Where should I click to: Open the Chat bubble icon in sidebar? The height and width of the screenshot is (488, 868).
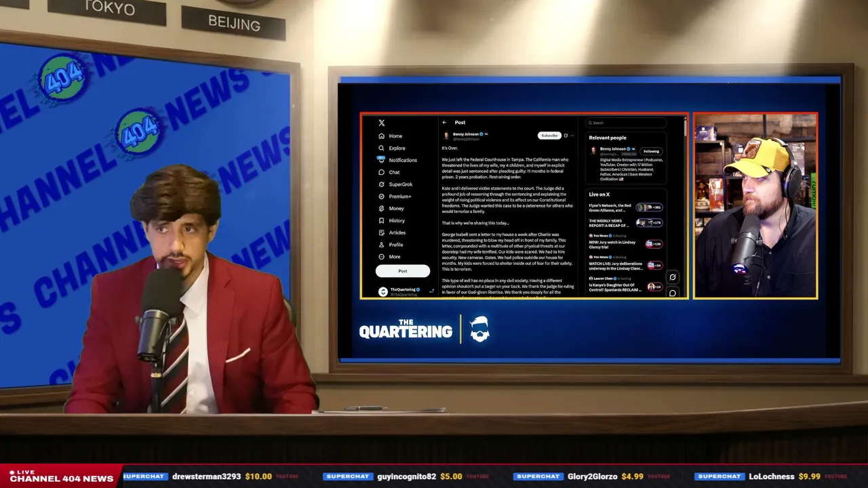(x=382, y=172)
